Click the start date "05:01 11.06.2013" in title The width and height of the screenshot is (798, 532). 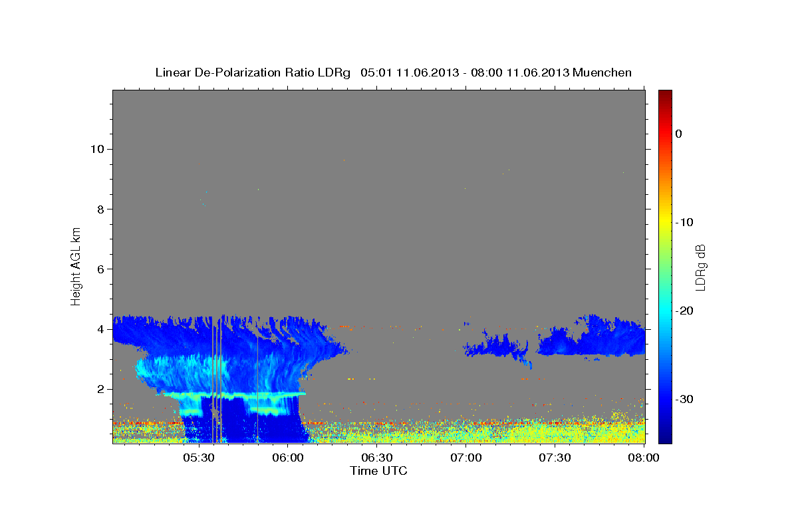tap(410, 72)
